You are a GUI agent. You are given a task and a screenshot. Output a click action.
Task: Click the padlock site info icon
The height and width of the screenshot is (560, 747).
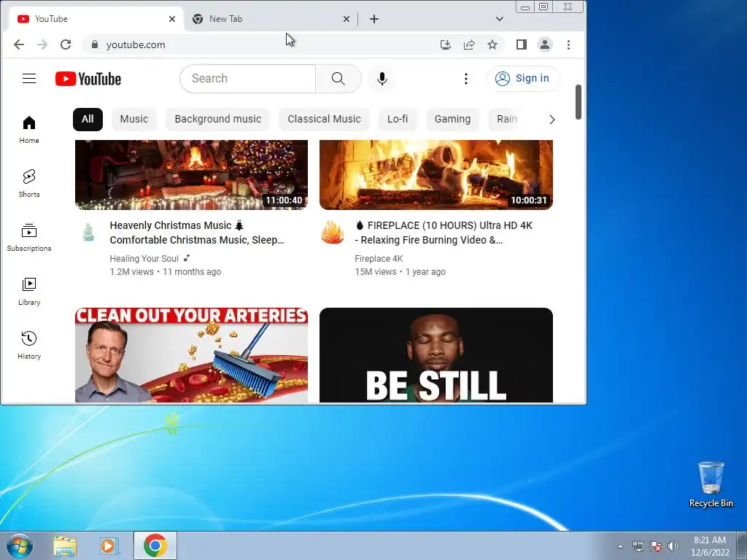tap(95, 44)
